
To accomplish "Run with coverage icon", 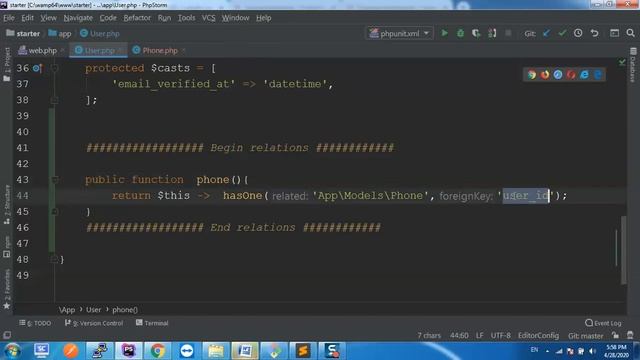I will [476, 33].
